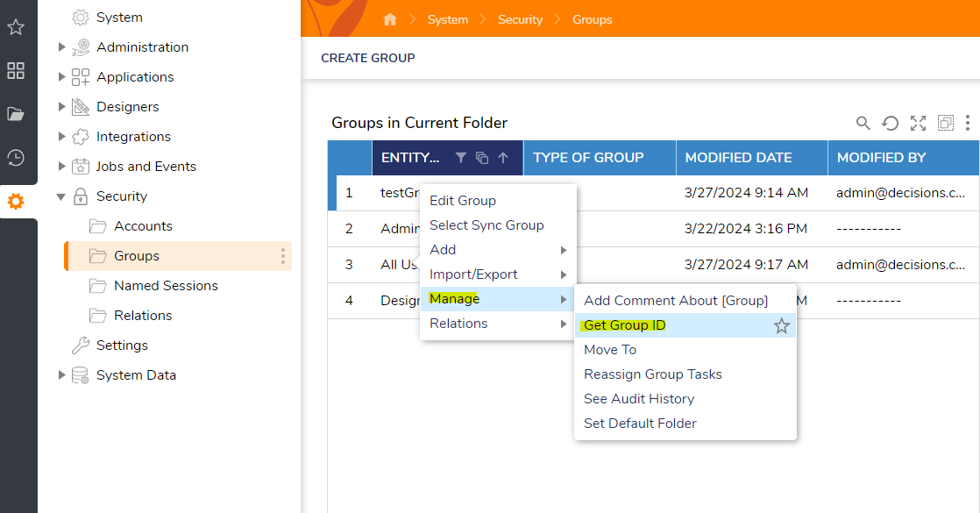Expand the Administration tree node
This screenshot has width=980, height=513.
(61, 47)
